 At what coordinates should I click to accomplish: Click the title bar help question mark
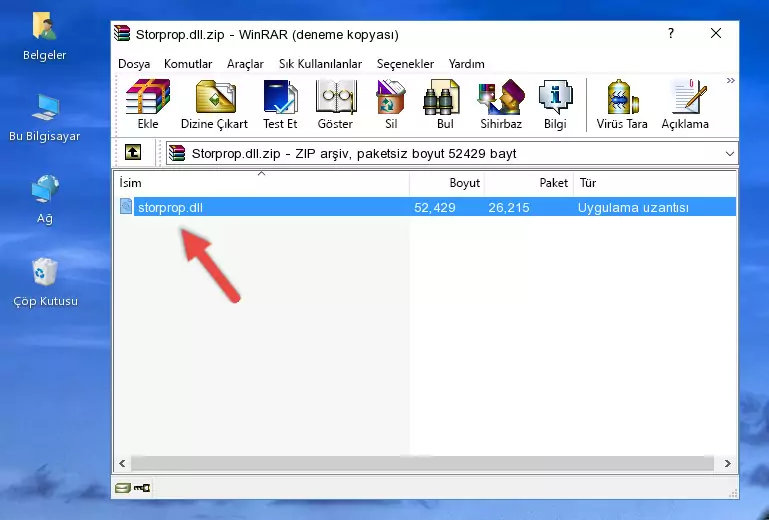click(670, 33)
